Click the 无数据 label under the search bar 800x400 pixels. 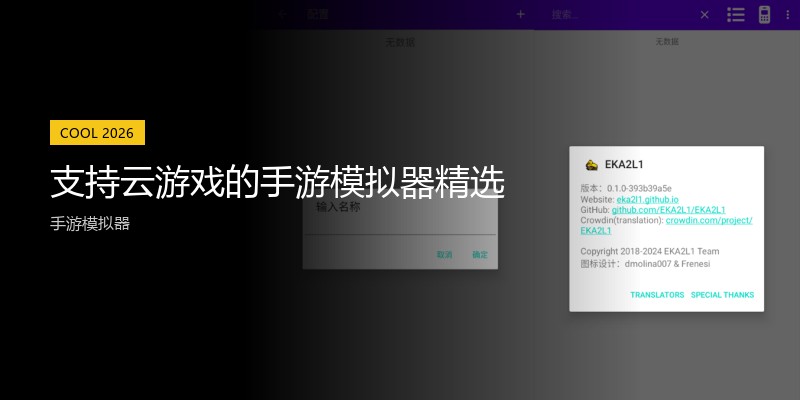(x=667, y=42)
